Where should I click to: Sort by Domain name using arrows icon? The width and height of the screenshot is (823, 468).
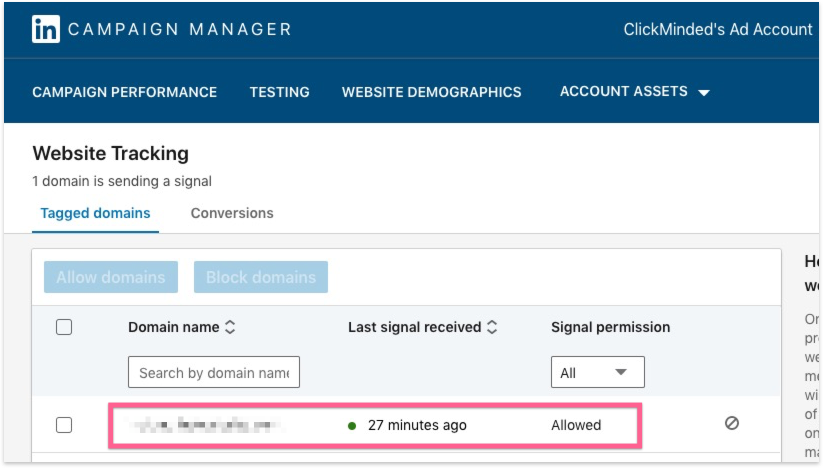click(230, 327)
